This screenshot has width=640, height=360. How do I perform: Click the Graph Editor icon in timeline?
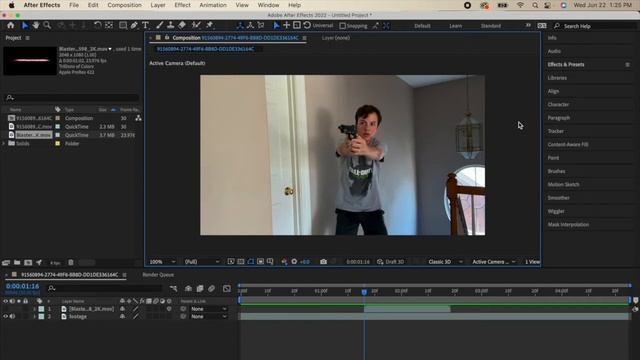coord(227,289)
